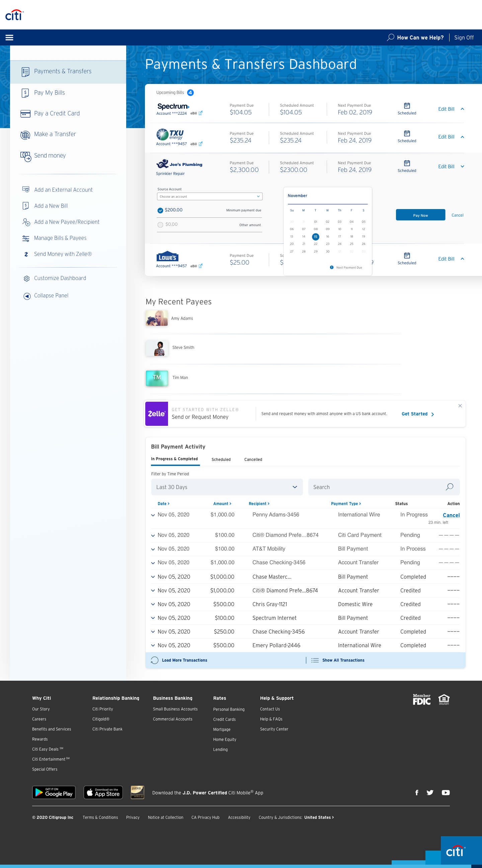Open the Source Account Choose an account dropdown
482x868 pixels.
click(210, 196)
